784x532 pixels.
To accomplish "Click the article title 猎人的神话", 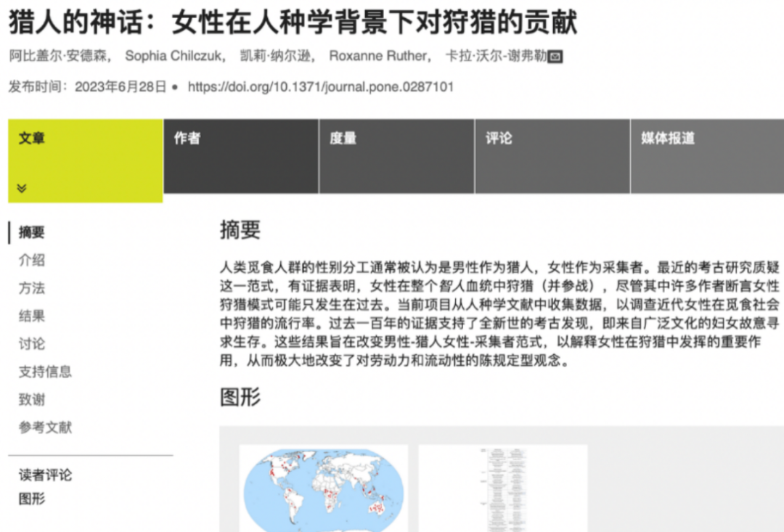I will (x=293, y=22).
